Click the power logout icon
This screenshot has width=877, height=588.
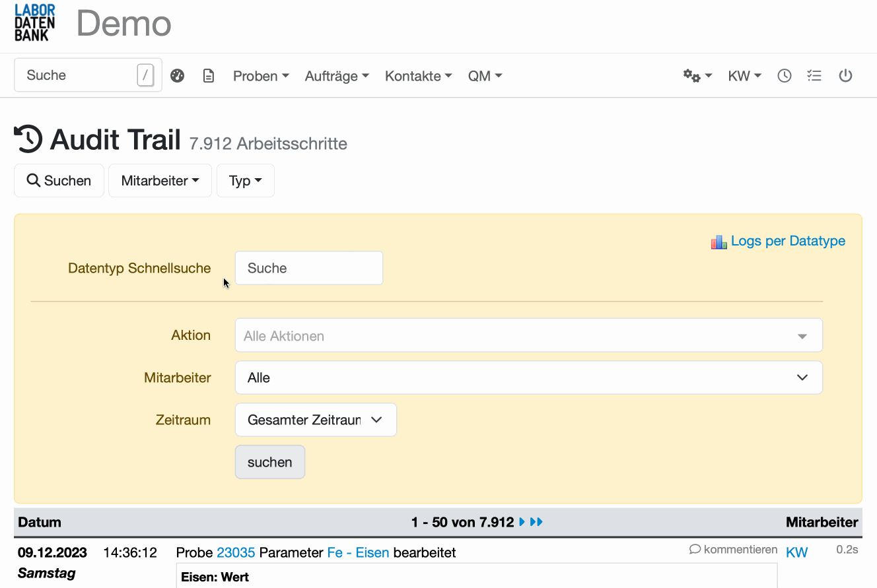tap(846, 75)
